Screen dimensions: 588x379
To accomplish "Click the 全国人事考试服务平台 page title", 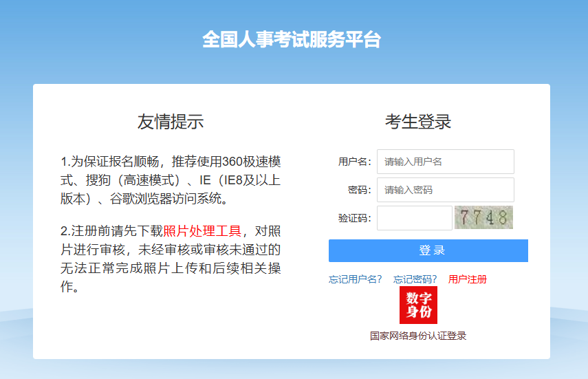I will tap(292, 39).
